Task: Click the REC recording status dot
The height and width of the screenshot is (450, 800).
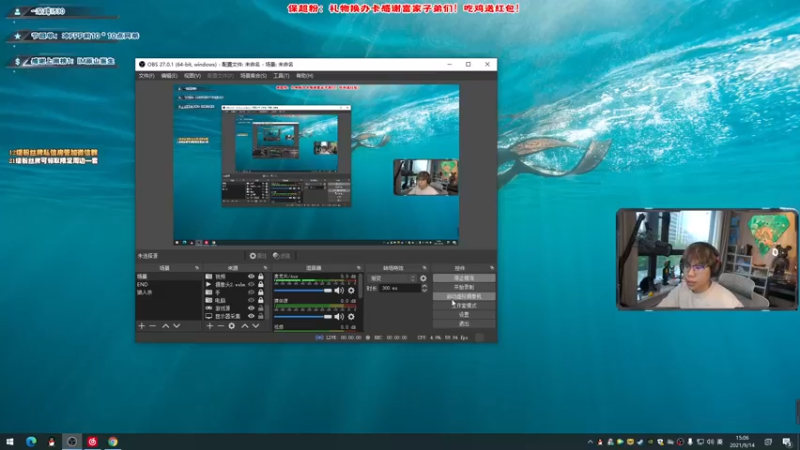Action: click(x=368, y=337)
